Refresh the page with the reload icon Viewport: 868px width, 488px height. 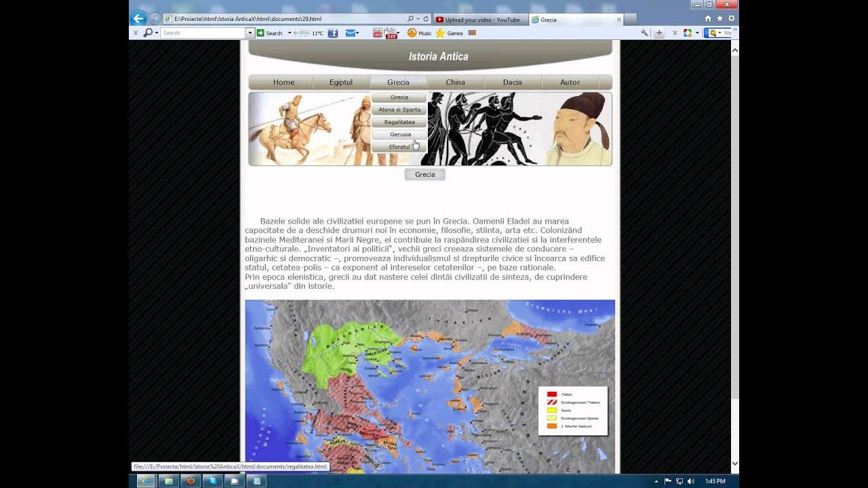coord(426,19)
